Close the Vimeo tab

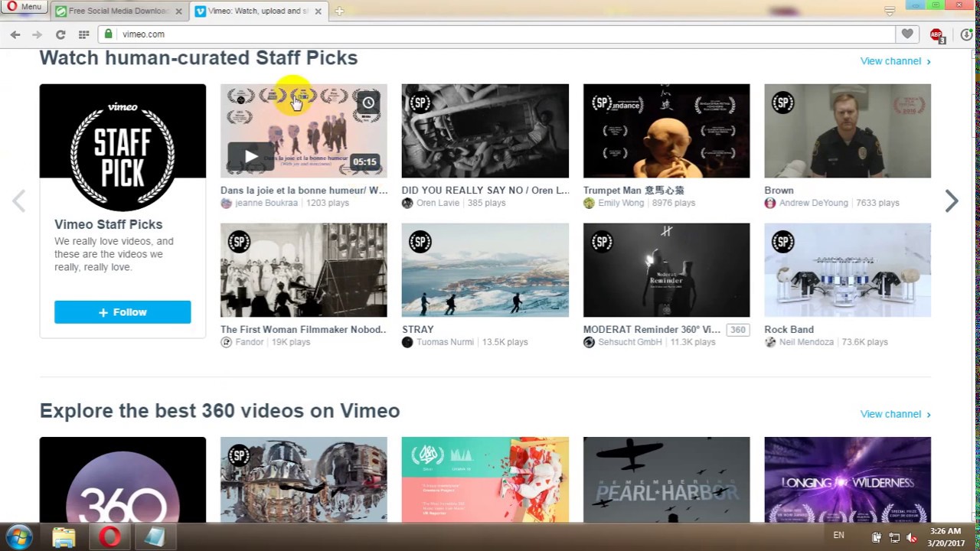(x=318, y=11)
